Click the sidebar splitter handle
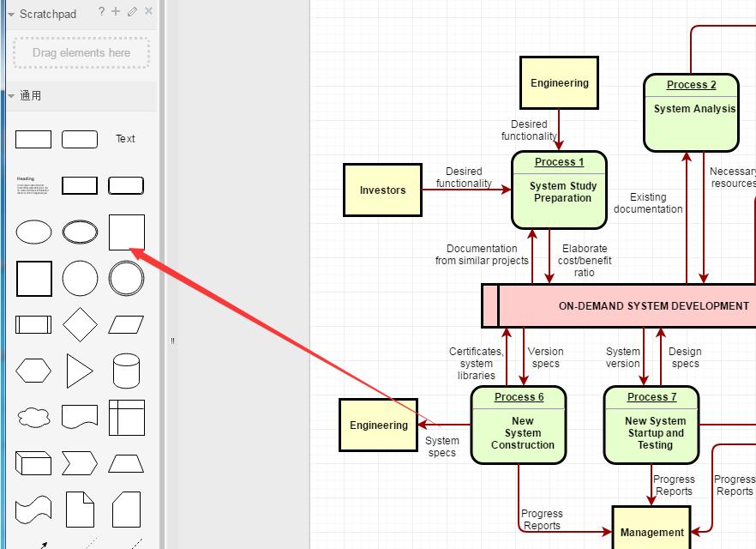The image size is (756, 549). pyautogui.click(x=172, y=341)
